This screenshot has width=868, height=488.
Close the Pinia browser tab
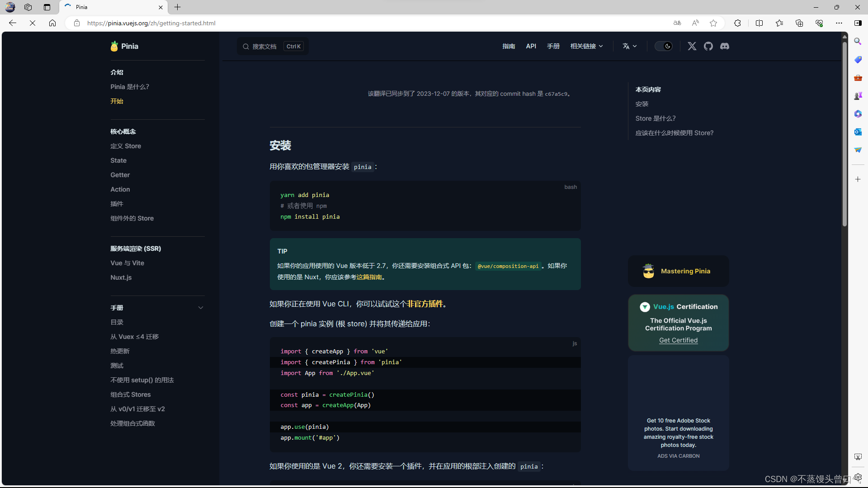point(160,7)
